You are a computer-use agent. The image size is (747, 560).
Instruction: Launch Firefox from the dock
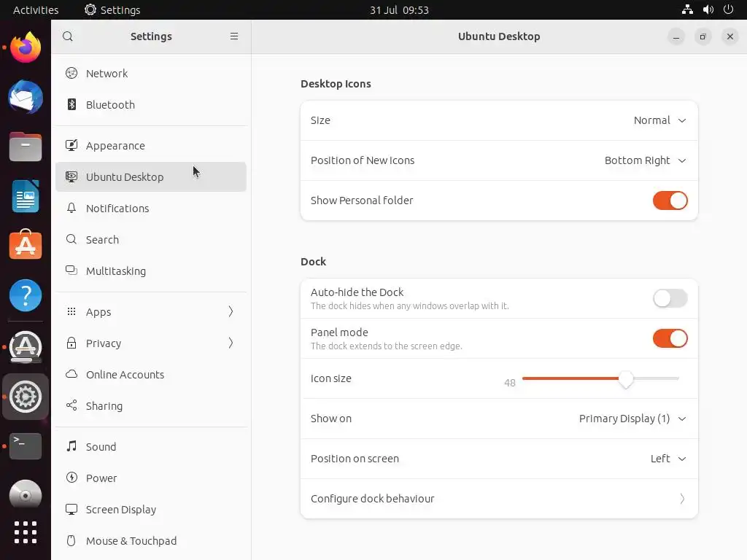pyautogui.click(x=26, y=47)
